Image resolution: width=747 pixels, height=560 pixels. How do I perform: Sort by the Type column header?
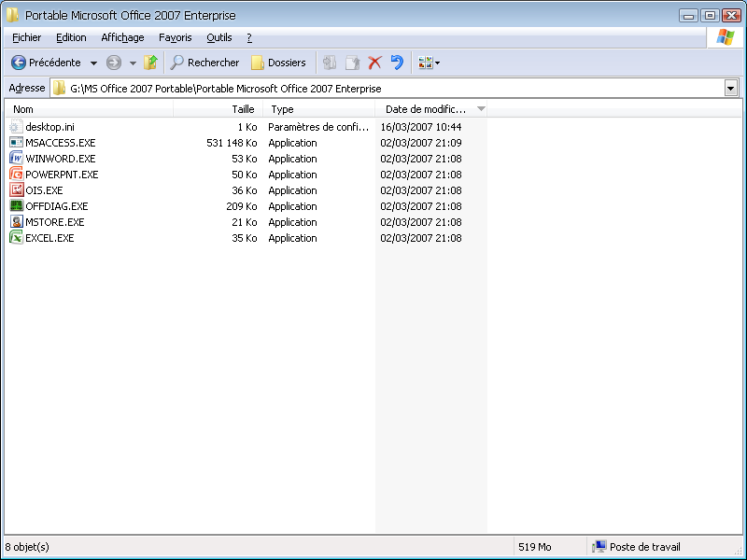pos(318,109)
